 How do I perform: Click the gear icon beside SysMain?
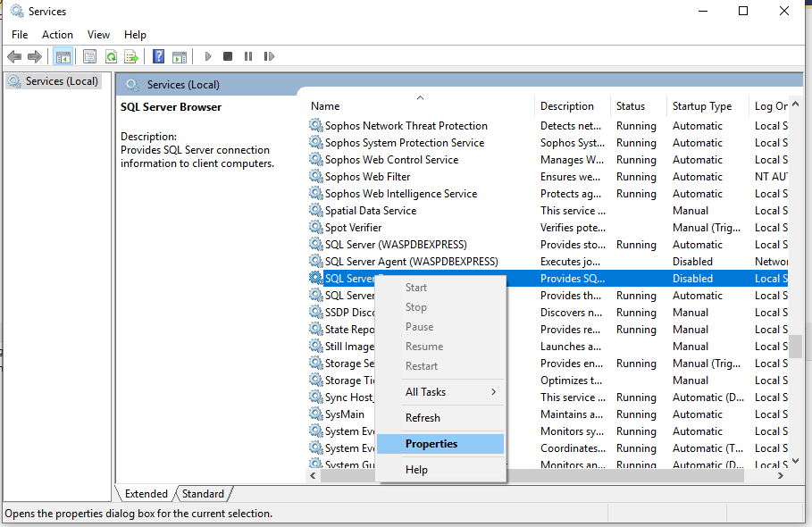[x=316, y=414]
